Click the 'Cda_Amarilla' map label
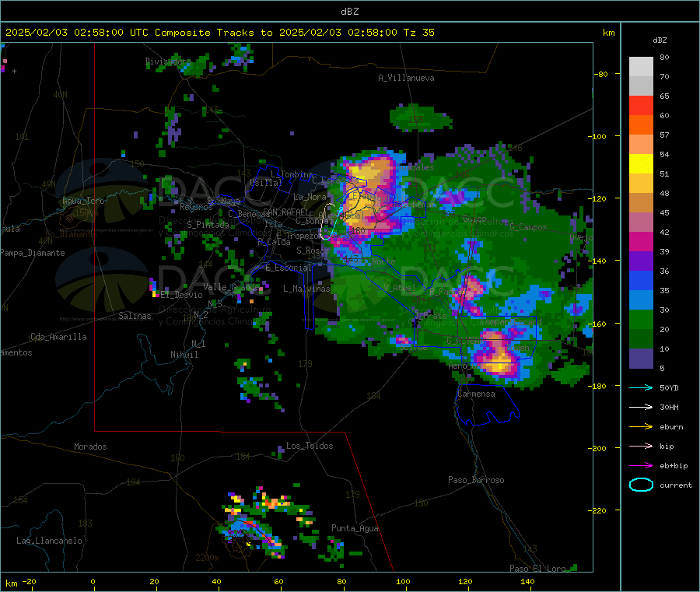 58,337
